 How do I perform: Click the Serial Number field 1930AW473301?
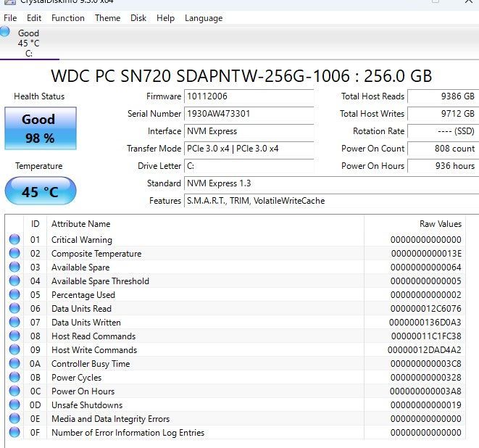249,114
